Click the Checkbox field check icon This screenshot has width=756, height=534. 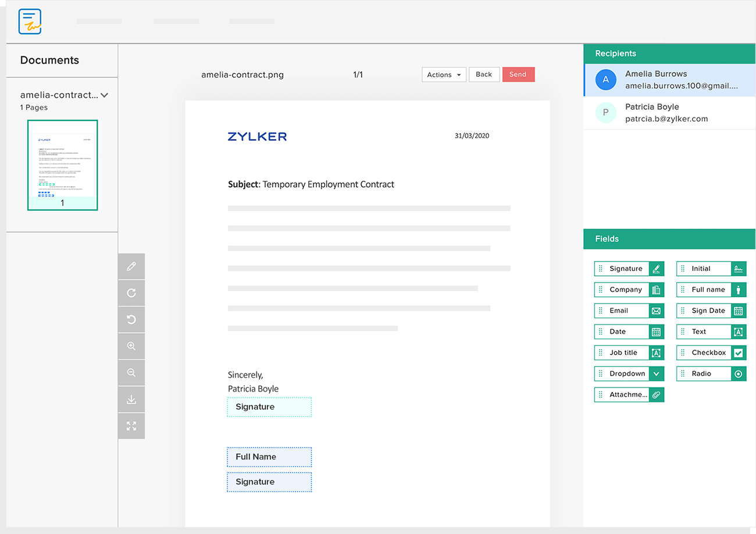coord(739,353)
